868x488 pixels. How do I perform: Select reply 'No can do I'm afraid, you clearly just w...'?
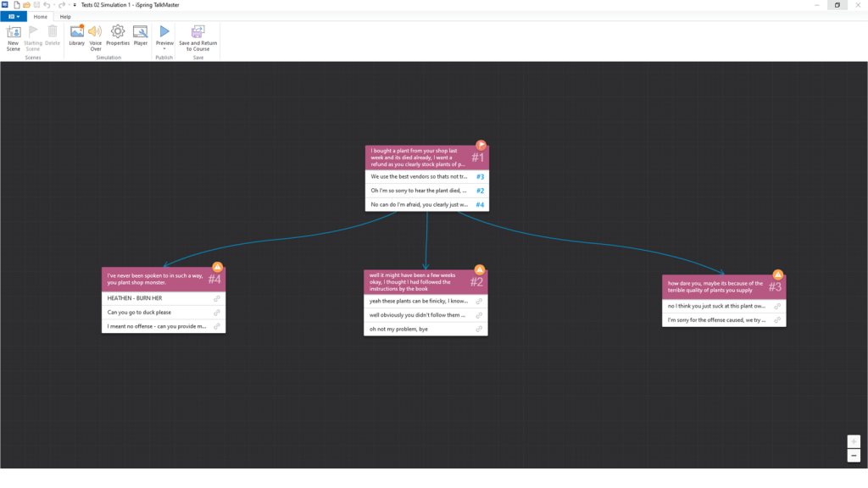coord(427,205)
